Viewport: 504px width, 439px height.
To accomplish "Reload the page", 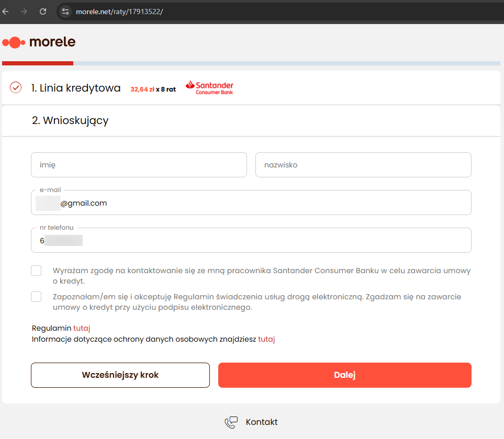I will [x=43, y=12].
